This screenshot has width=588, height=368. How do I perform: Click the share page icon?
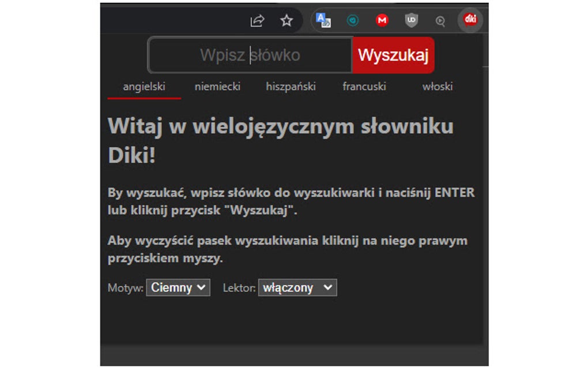click(x=257, y=21)
